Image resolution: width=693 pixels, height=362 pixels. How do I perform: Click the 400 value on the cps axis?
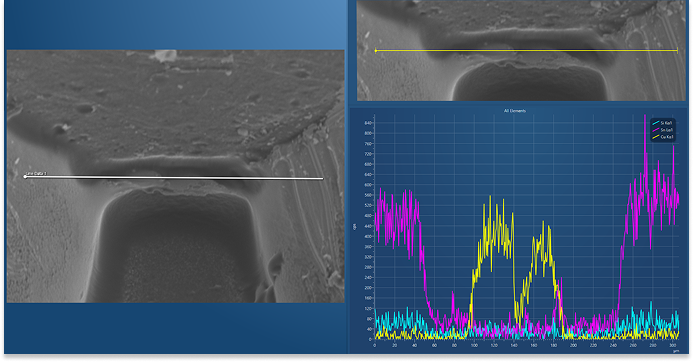pos(368,236)
